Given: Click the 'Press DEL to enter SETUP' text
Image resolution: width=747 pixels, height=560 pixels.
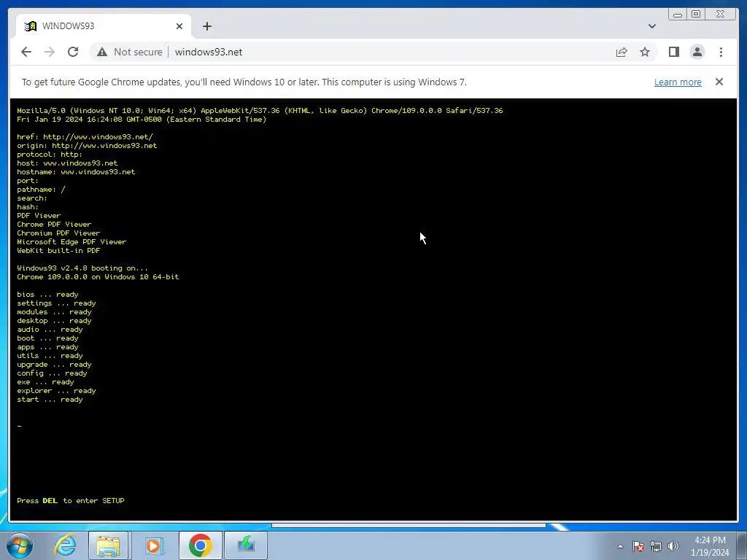Looking at the screenshot, I should coord(71,500).
